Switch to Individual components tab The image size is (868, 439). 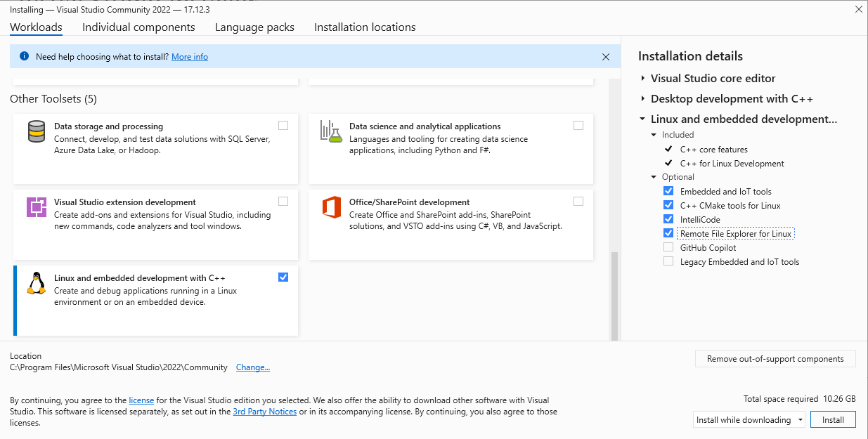138,27
